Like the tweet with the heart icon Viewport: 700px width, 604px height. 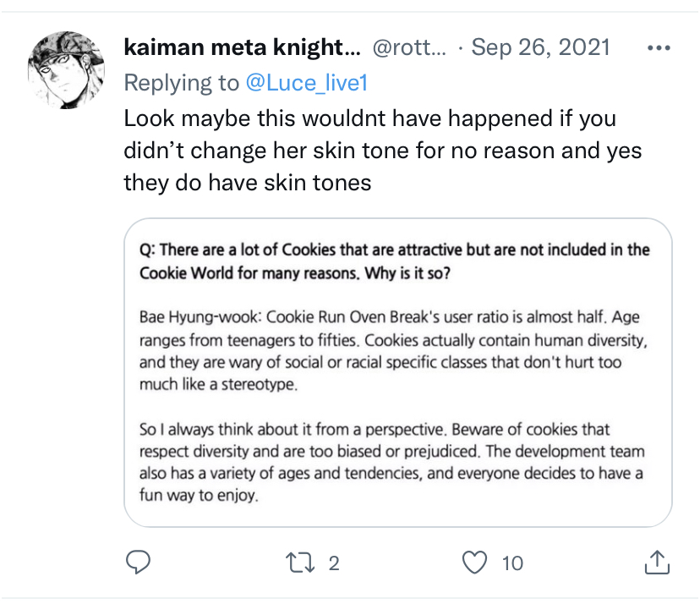[x=477, y=563]
